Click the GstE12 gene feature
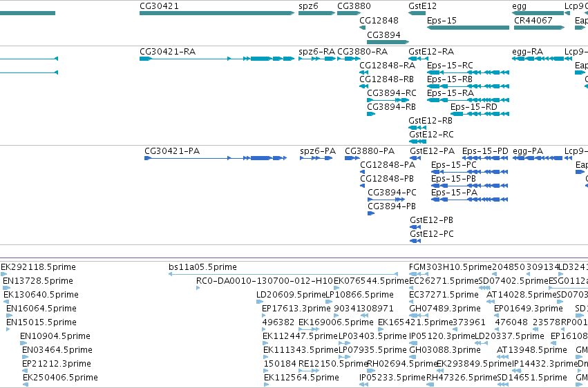The width and height of the screenshot is (588, 388). pos(417,13)
